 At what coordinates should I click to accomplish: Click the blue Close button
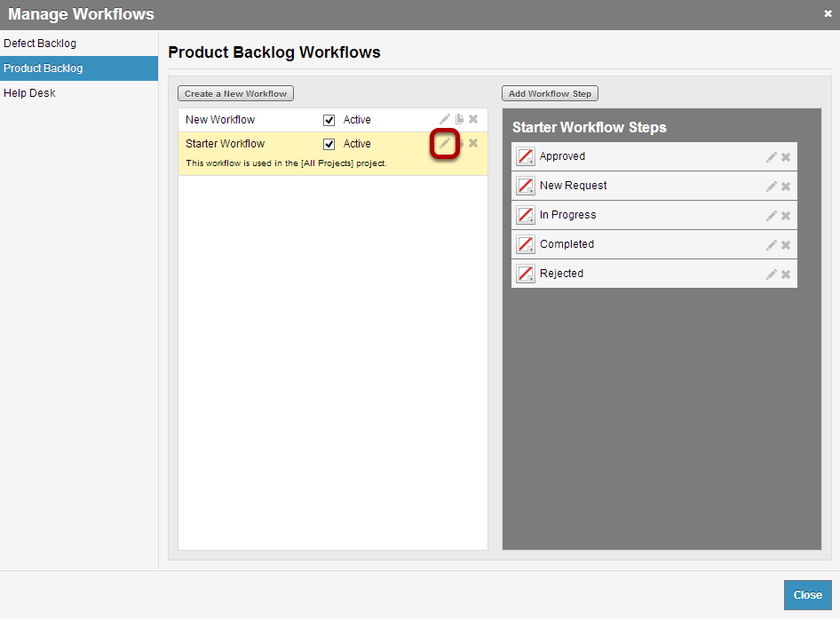tap(807, 595)
